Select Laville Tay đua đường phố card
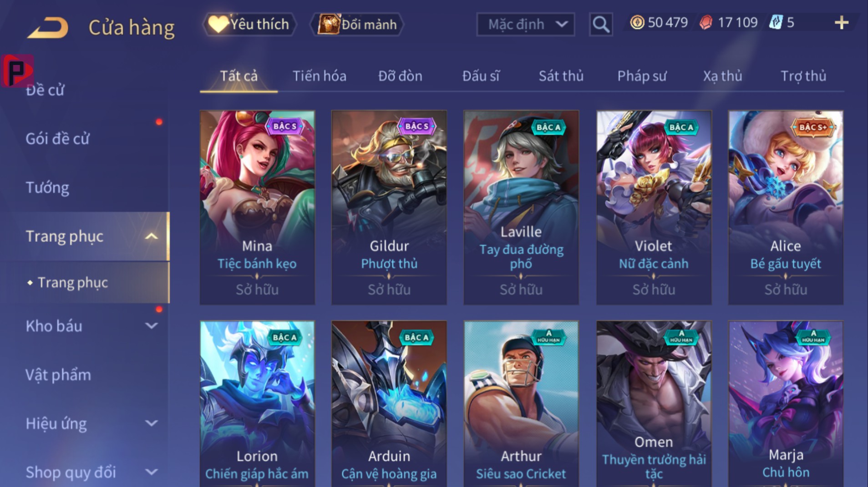868x487 pixels. (x=521, y=207)
